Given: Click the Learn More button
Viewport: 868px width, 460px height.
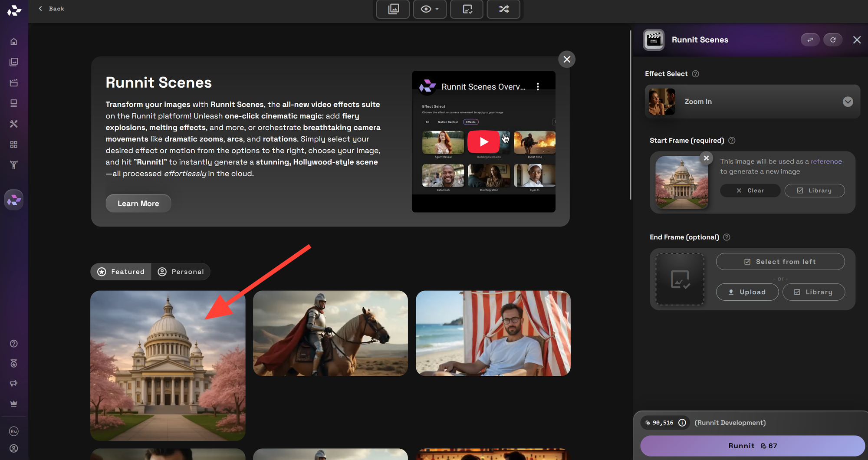Looking at the screenshot, I should coord(138,204).
